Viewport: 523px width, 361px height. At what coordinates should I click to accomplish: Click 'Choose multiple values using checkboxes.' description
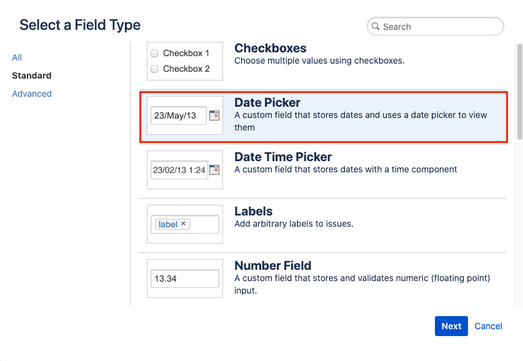tap(319, 61)
